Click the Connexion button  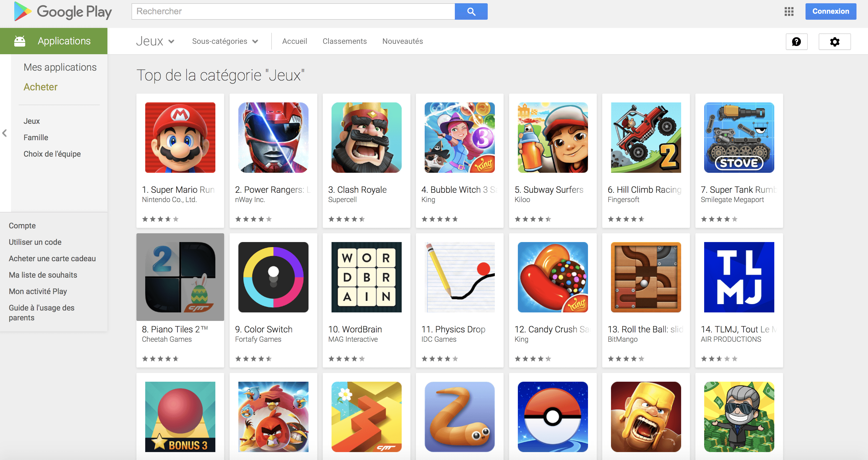[x=830, y=12]
